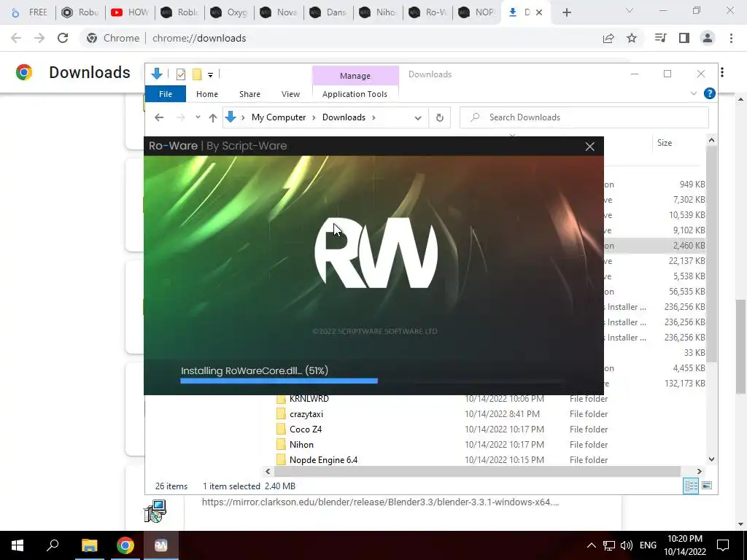This screenshot has width=747, height=560.
Task: Close the current downloads Chrome tab
Action: coord(539,12)
